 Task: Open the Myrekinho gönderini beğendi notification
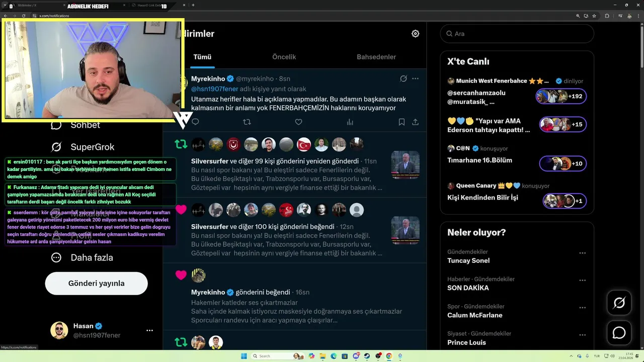point(294,297)
